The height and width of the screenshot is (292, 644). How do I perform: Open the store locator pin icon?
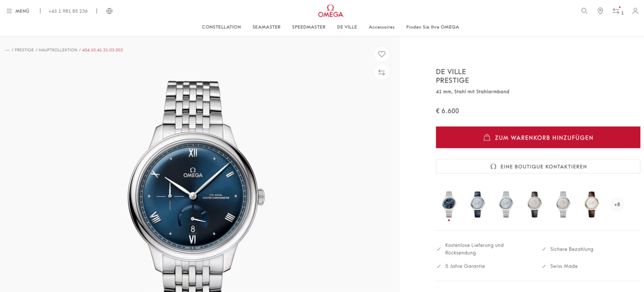(x=600, y=11)
